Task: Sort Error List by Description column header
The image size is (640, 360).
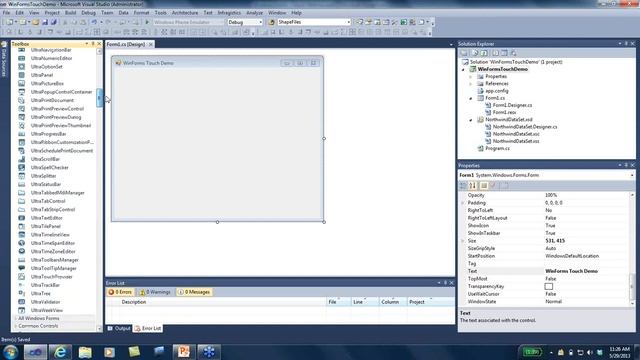Action: [223, 302]
